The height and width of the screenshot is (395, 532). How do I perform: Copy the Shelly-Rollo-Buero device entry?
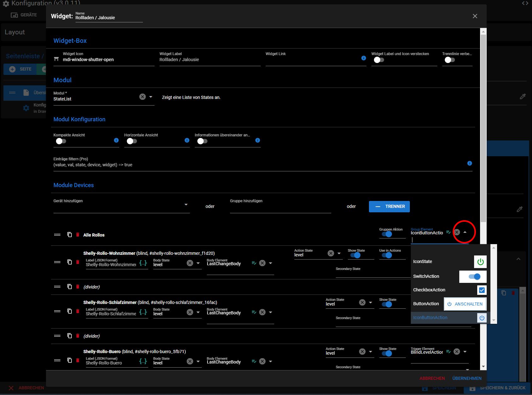click(70, 360)
